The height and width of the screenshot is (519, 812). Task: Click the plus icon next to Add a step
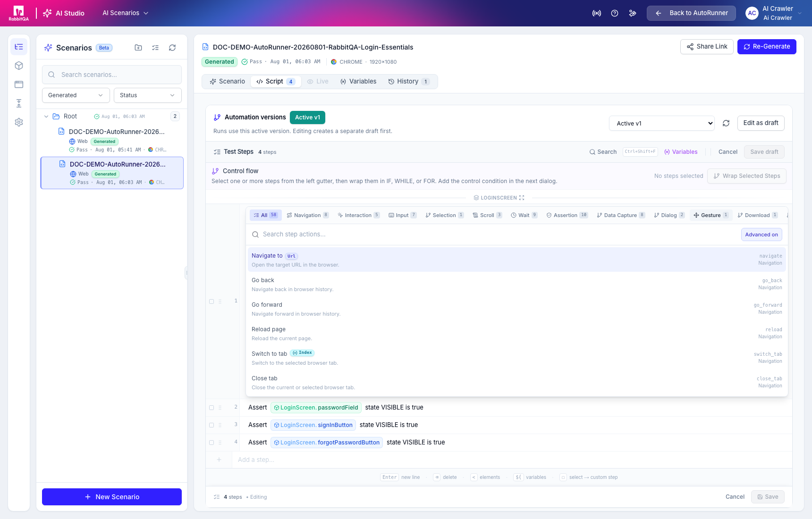click(x=219, y=460)
